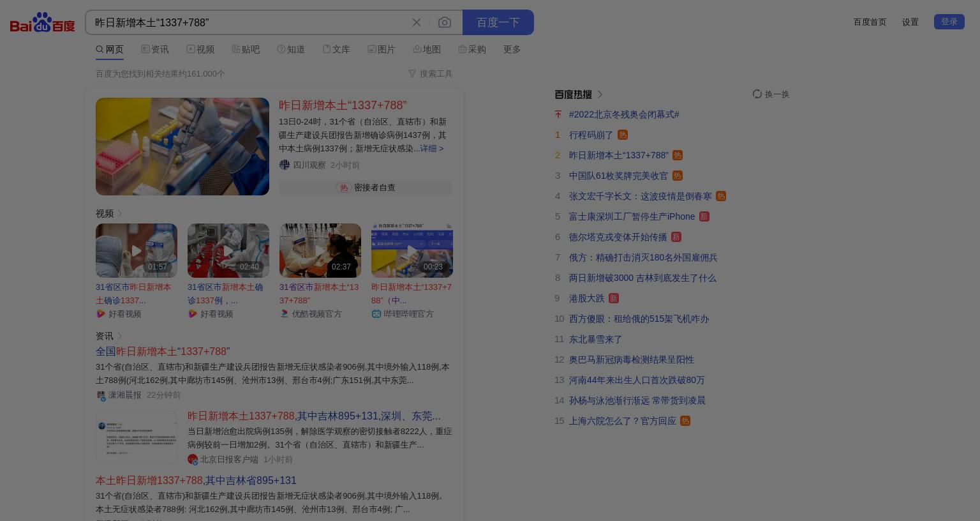Clear the search box with the X icon
980x521 pixels.
tap(417, 22)
